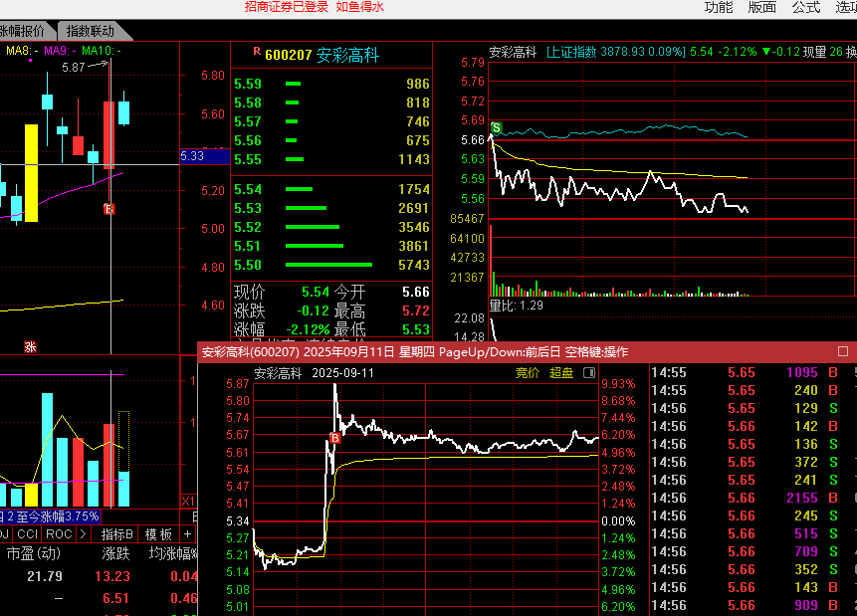This screenshot has height=616, width=857.
Task: Click the 涨跌 column header
Action: pyautogui.click(x=115, y=553)
